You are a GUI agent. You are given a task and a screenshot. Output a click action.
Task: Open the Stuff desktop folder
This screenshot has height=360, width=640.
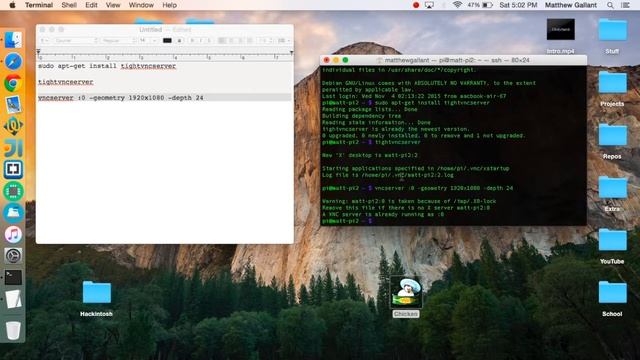click(612, 30)
